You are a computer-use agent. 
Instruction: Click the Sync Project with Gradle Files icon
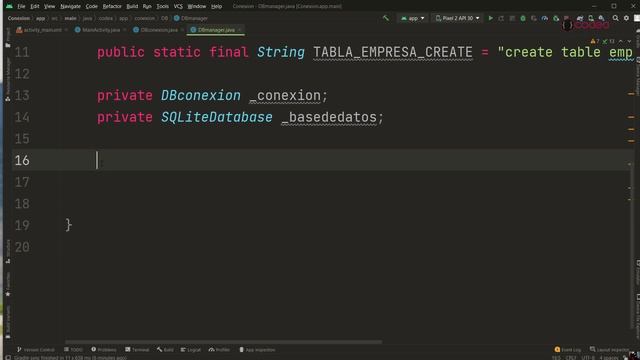coord(580,18)
